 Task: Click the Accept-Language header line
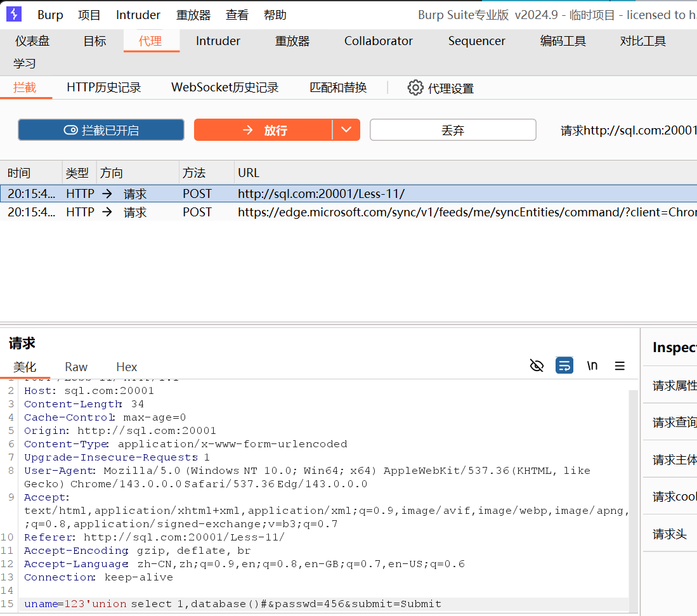coord(244,564)
